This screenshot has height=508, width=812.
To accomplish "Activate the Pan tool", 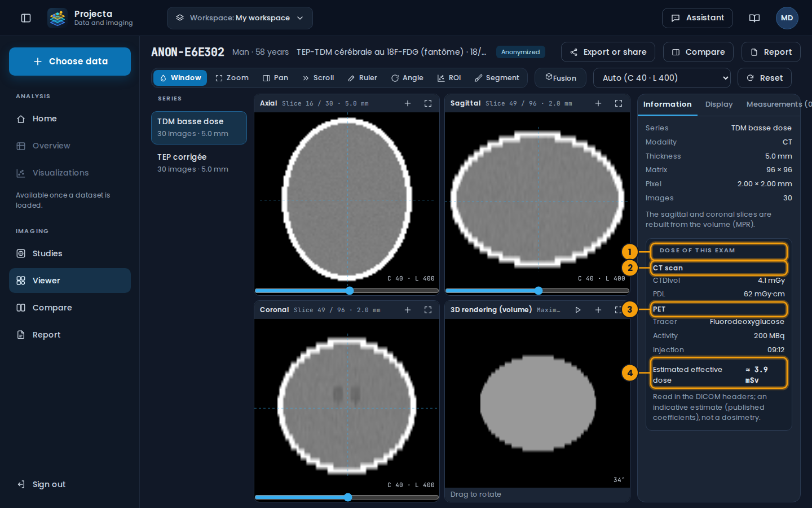I will 275,78.
